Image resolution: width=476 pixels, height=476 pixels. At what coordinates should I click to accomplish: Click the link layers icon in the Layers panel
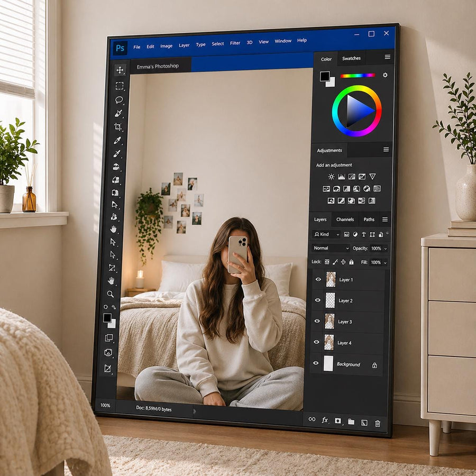(x=312, y=419)
